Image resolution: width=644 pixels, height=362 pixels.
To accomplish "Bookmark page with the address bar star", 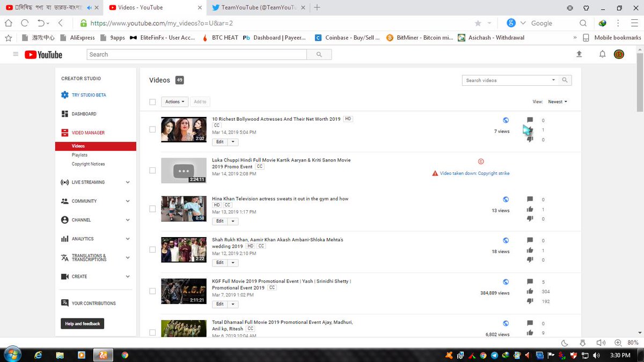I will 478,23.
